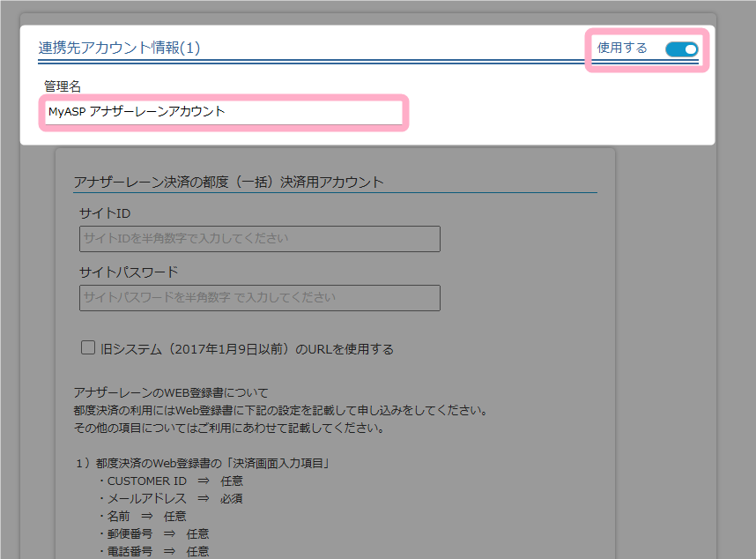Click the 決済画面入力項目 numbered item

click(x=203, y=464)
